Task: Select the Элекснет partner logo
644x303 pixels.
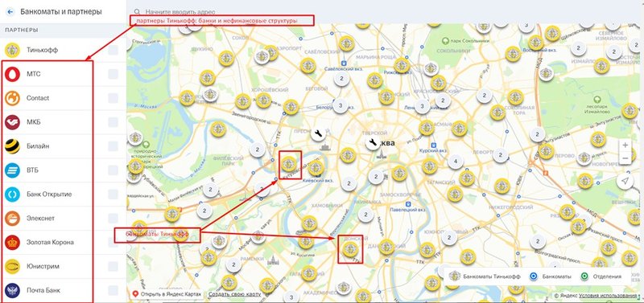Action: (x=12, y=219)
